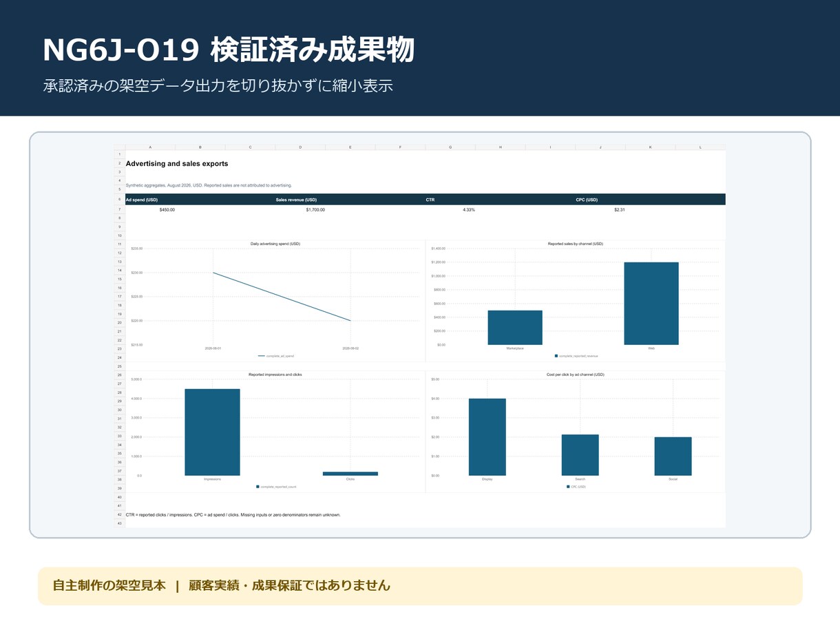
Task: Click the Synthetic aggregates, August 2026 note
Action: (x=209, y=185)
